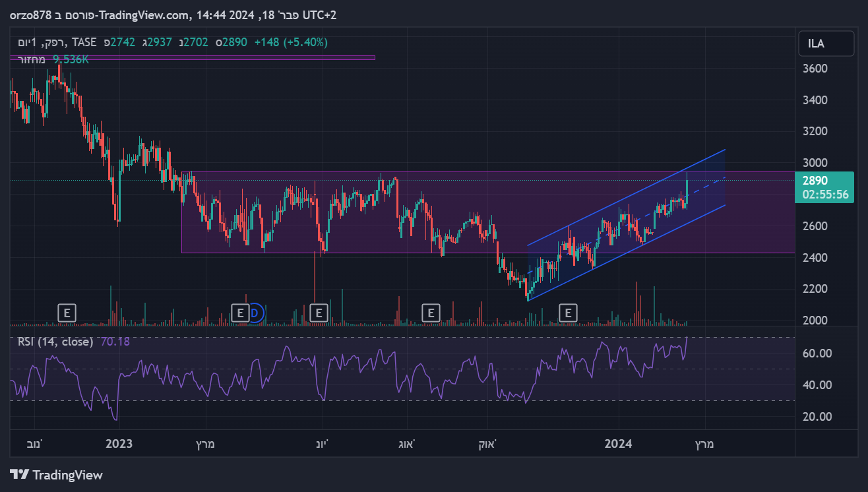Click the earnings E marker beside the D marker
Screen dimensions: 868x492
[240, 313]
